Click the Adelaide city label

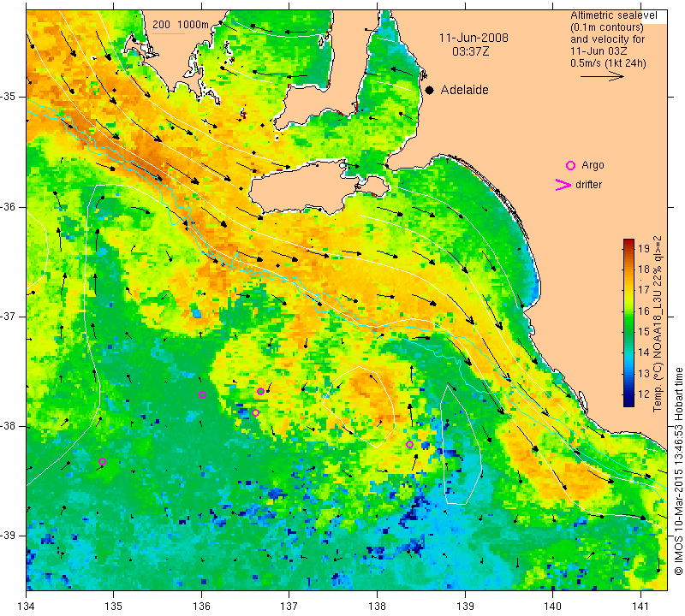464,90
